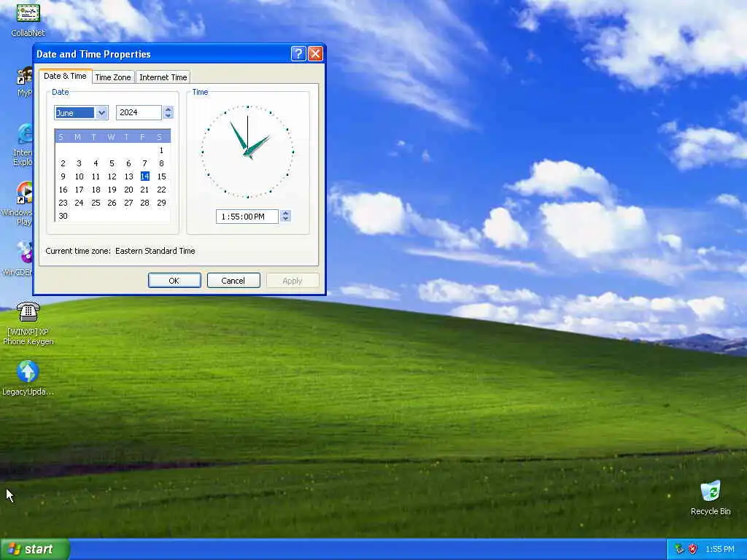Image resolution: width=747 pixels, height=560 pixels.
Task: Click the Eastern Standard Time label
Action: pyautogui.click(x=155, y=251)
